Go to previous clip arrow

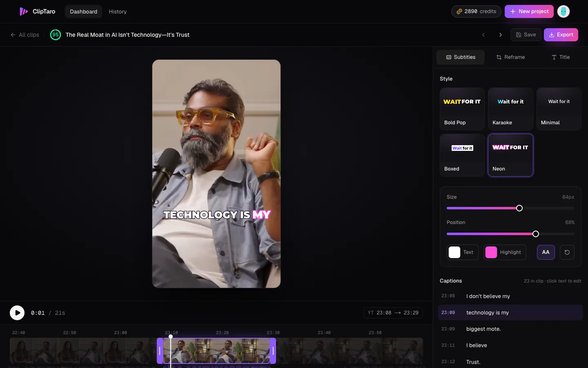483,35
